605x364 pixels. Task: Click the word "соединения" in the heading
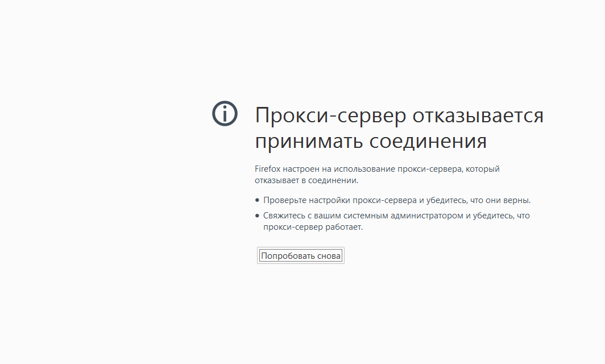428,141
